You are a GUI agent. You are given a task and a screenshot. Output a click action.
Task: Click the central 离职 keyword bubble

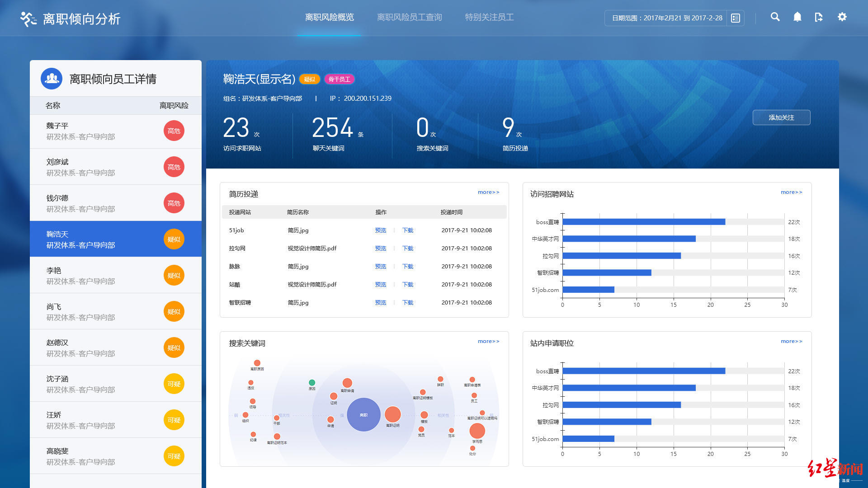point(363,415)
